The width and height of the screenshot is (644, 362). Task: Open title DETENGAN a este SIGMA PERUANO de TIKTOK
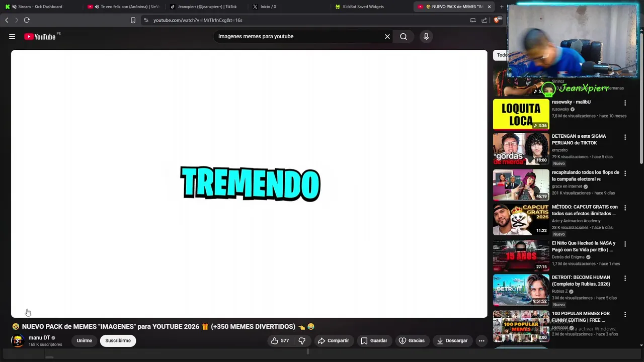[579, 139]
